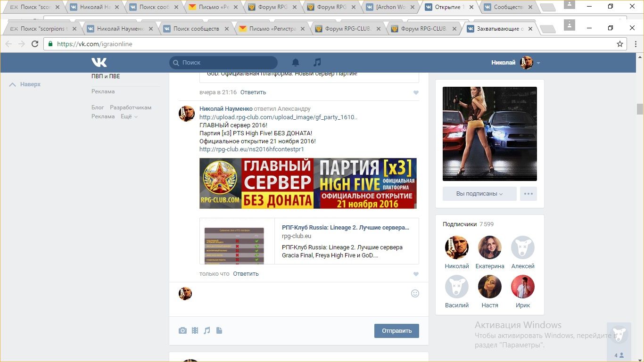
Task: Switch to the Захватывающие tab
Action: [500, 29]
